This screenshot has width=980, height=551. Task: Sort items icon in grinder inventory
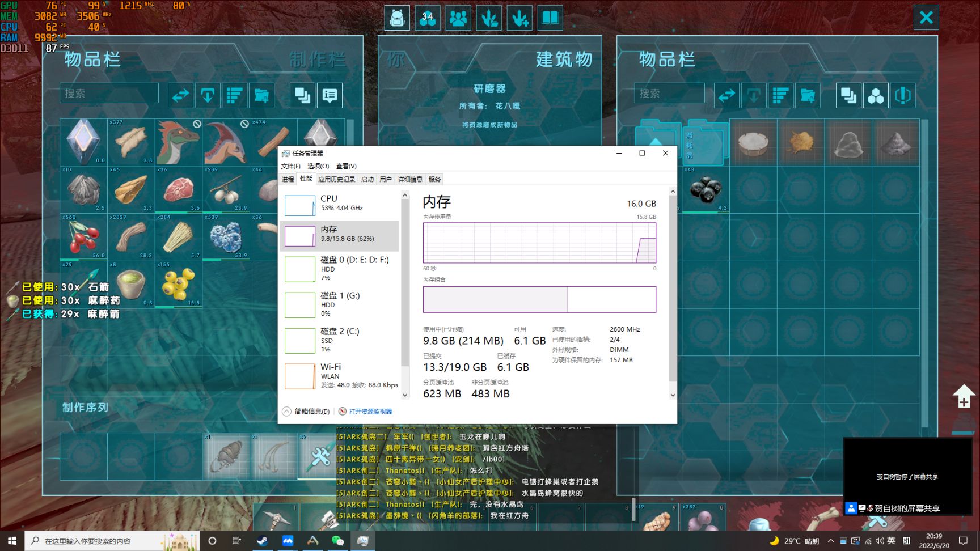(780, 95)
